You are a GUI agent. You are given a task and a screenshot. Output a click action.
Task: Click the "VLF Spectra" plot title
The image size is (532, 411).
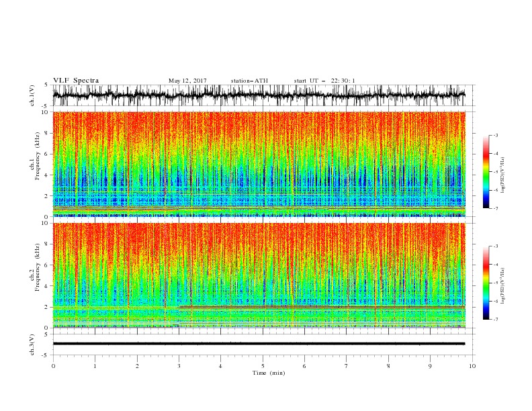point(76,81)
